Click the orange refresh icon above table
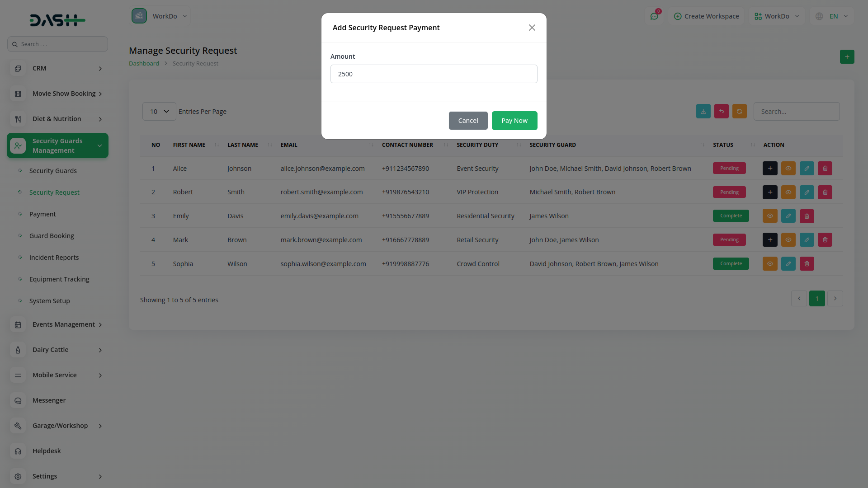 pyautogui.click(x=739, y=112)
